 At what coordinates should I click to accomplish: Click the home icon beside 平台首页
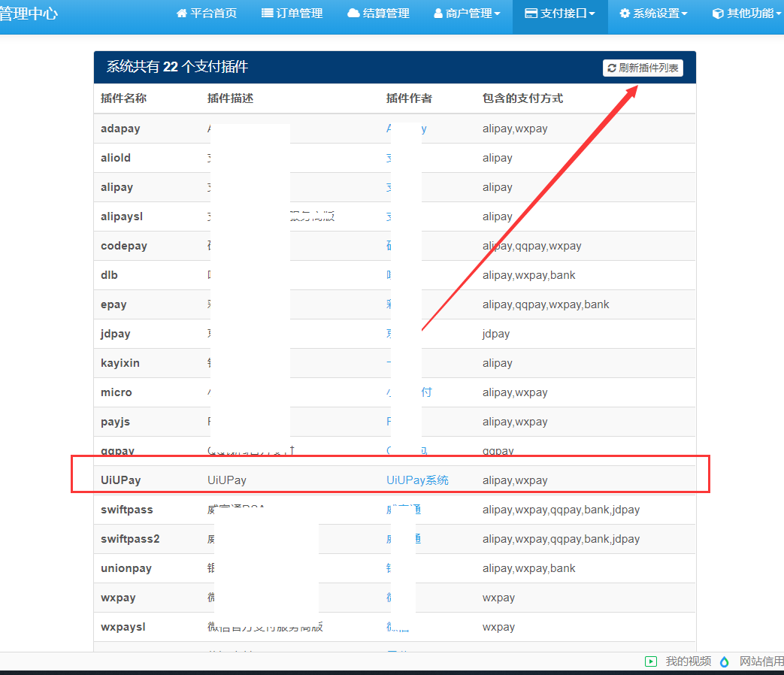tap(182, 14)
